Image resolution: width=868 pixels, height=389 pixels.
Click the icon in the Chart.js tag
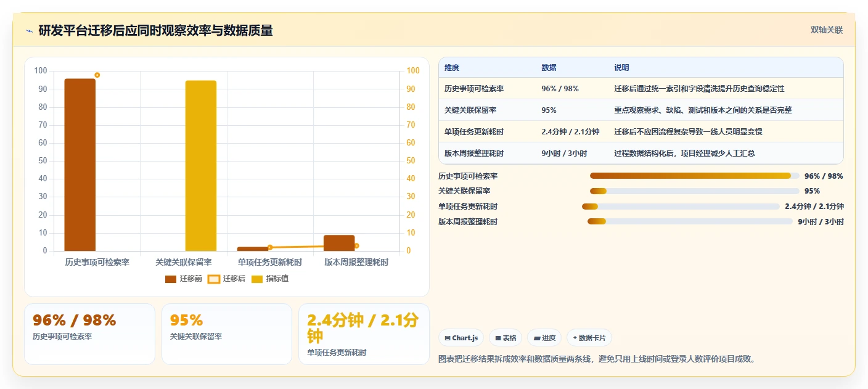[448, 338]
